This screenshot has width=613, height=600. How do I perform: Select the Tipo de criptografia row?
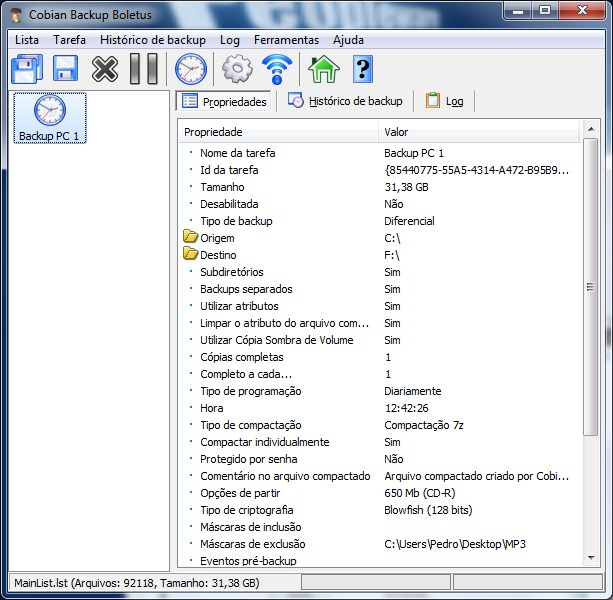(x=380, y=510)
